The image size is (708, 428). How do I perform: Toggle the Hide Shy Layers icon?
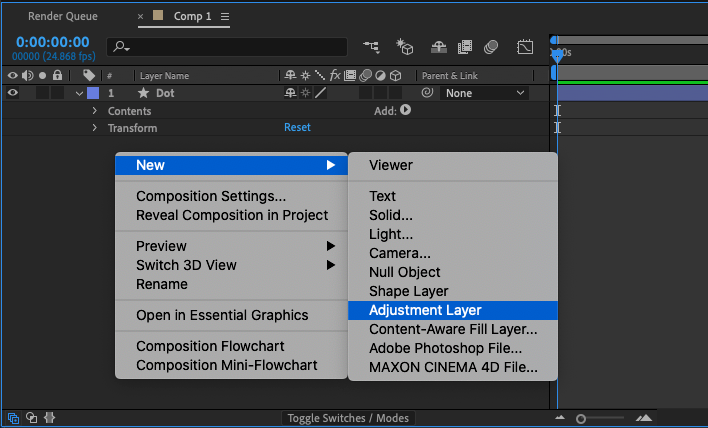(x=439, y=47)
